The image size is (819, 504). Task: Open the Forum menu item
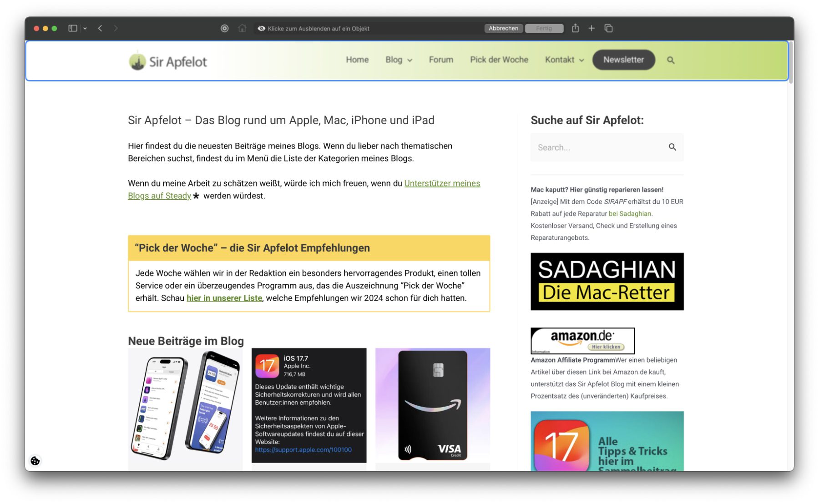(441, 60)
